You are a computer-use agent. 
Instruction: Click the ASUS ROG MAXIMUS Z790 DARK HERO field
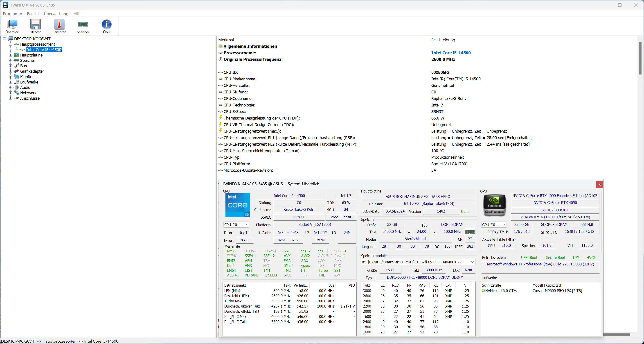coord(418,197)
